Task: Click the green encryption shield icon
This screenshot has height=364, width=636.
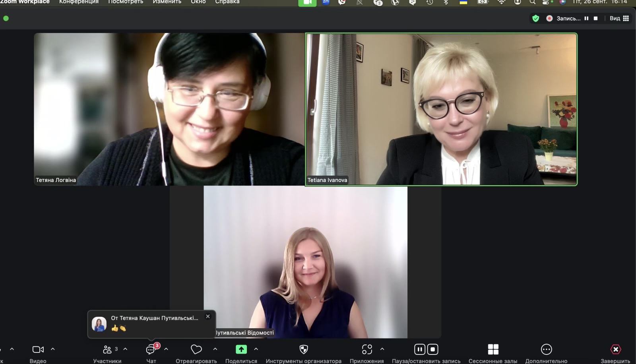Action: tap(535, 18)
